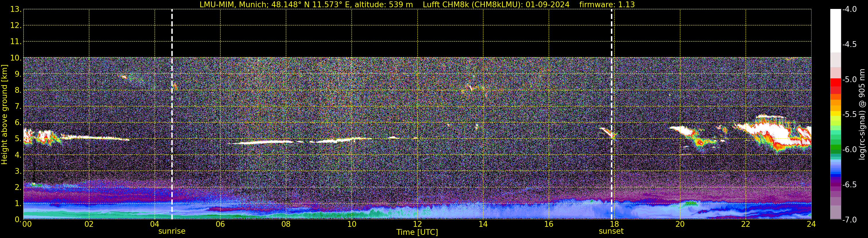Pick the dark purple band of the colorbar
Viewport: 868px width, 238px height.
pyautogui.click(x=835, y=184)
